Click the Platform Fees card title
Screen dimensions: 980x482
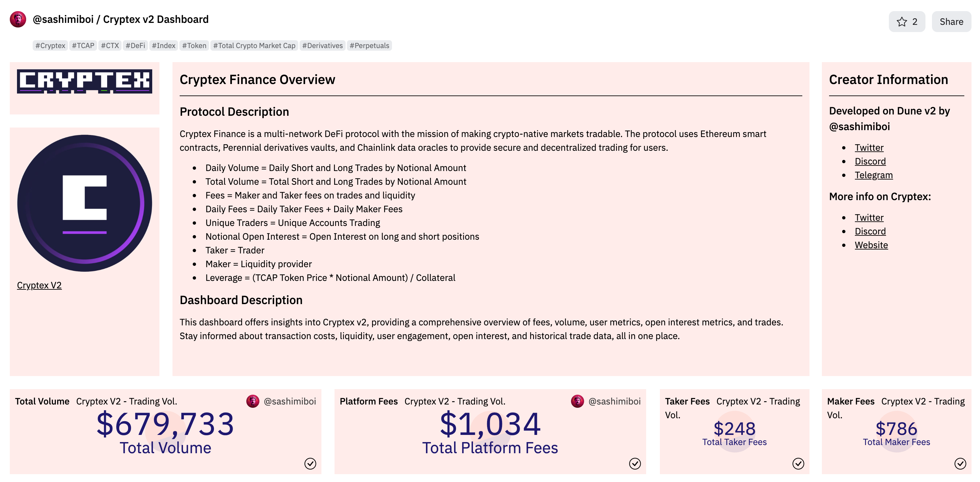[x=368, y=401]
